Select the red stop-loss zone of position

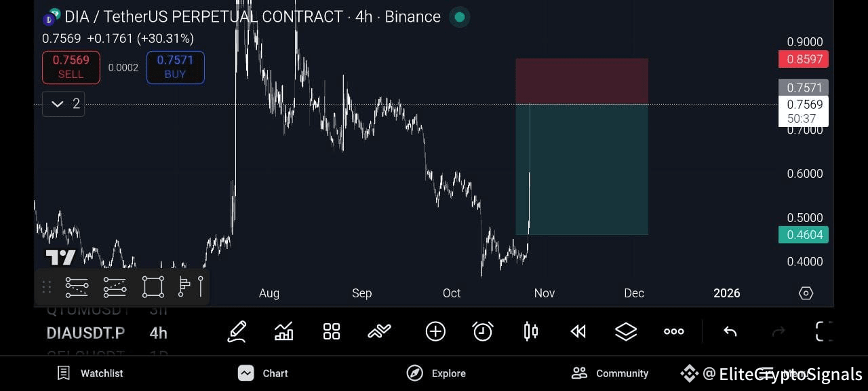pos(582,81)
